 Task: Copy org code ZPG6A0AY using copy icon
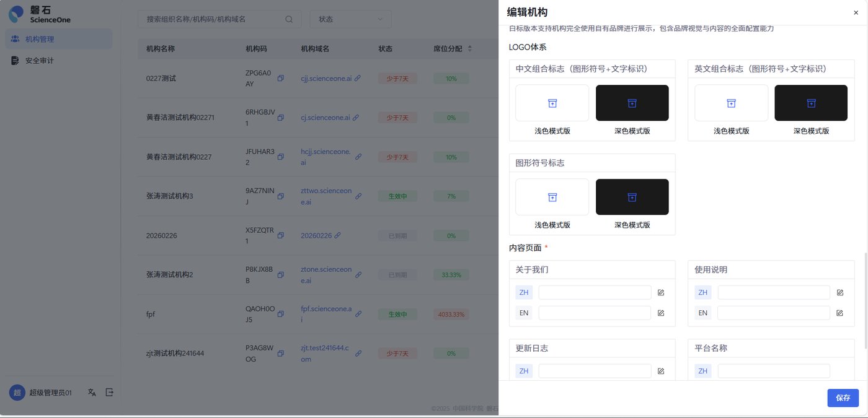coord(280,78)
